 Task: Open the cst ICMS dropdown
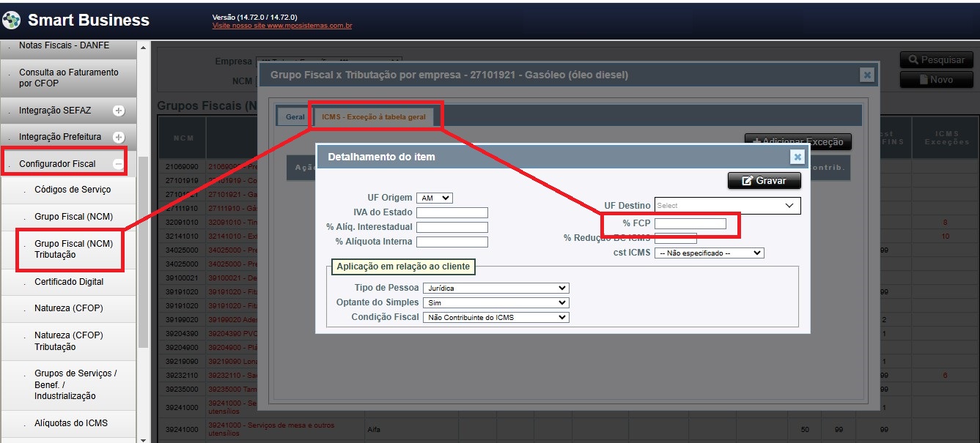(709, 253)
